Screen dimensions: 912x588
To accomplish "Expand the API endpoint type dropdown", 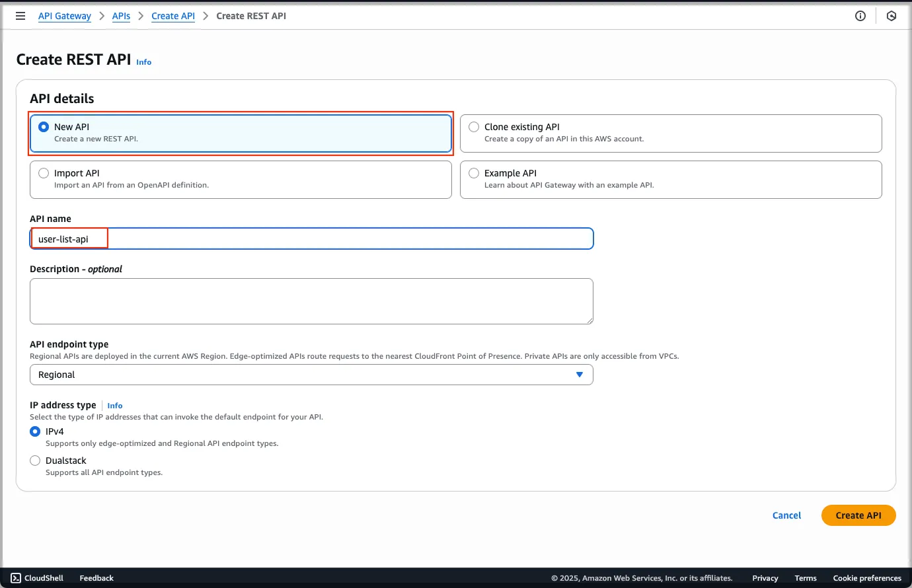I will [x=311, y=375].
